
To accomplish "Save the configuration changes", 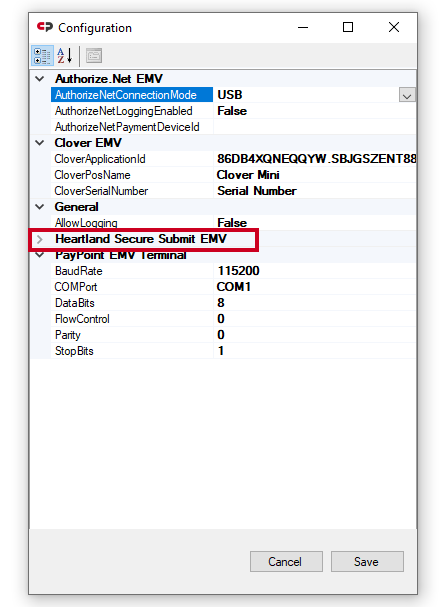I will pos(367,561).
